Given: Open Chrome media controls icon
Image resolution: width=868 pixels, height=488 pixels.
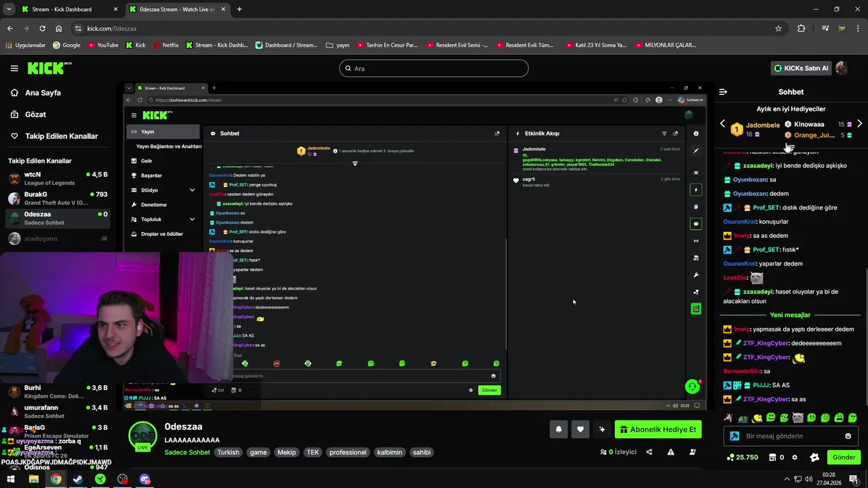Looking at the screenshot, I should point(825,28).
